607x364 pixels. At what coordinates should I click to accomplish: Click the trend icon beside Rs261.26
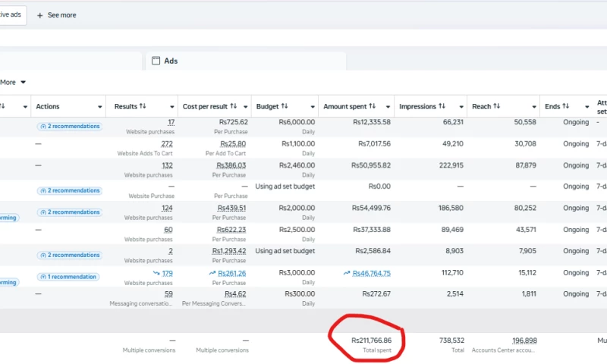pos(212,274)
